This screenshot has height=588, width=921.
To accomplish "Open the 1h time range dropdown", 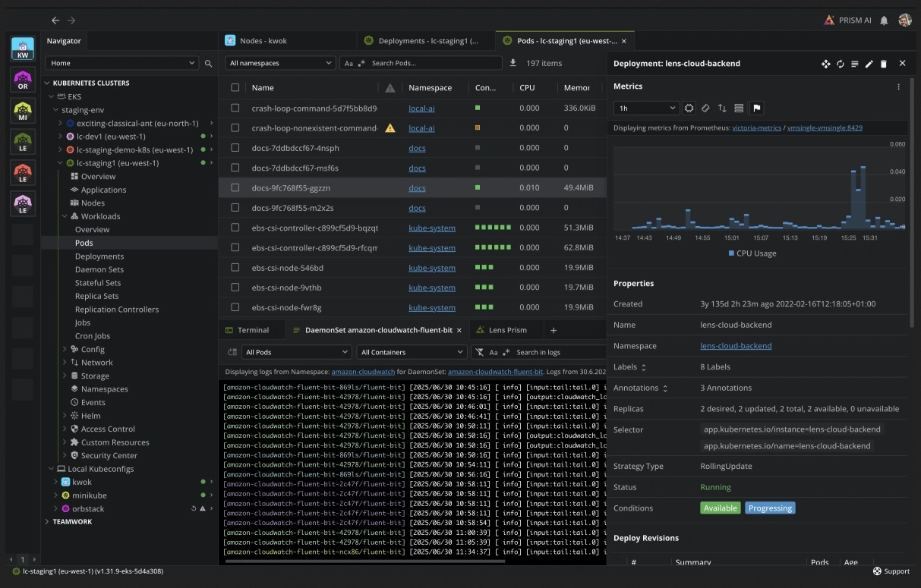I will (x=645, y=108).
